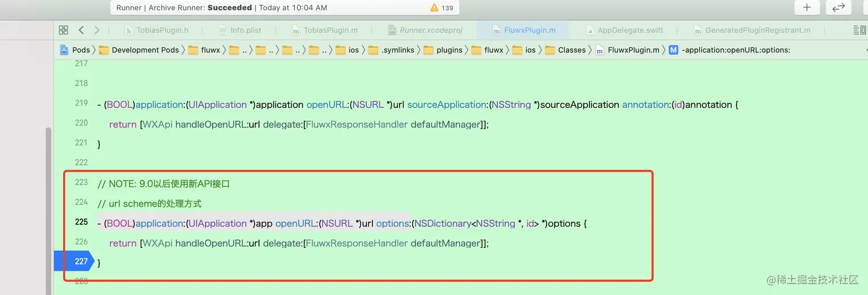The width and height of the screenshot is (868, 295).
Task: Open the Development Pods breadcrumb folder
Action: pos(139,50)
